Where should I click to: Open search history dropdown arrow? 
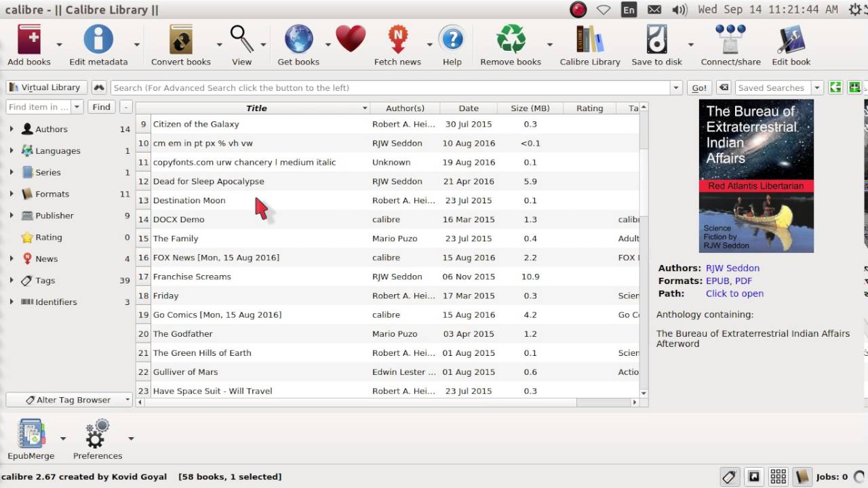click(676, 87)
